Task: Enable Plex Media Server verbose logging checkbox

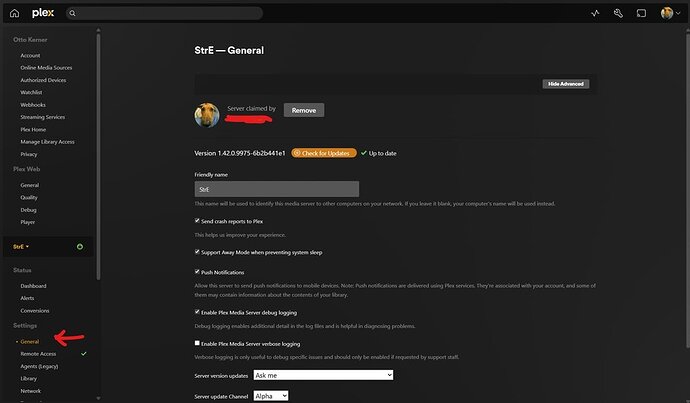Action: pyautogui.click(x=197, y=343)
